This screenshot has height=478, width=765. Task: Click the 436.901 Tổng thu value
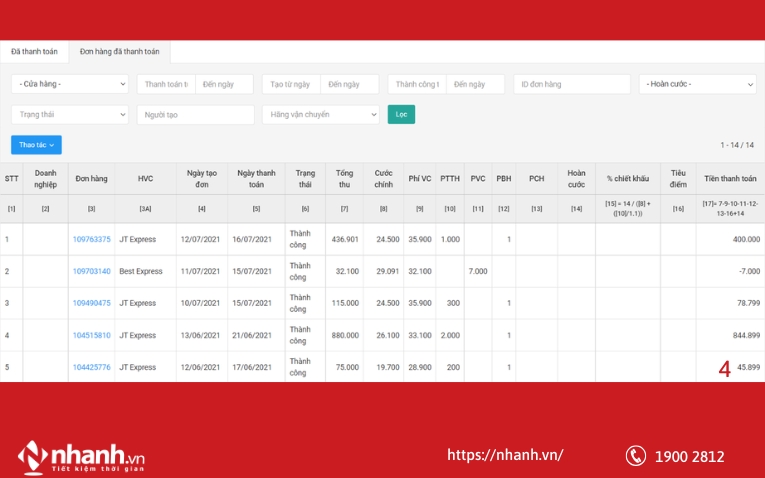point(345,239)
